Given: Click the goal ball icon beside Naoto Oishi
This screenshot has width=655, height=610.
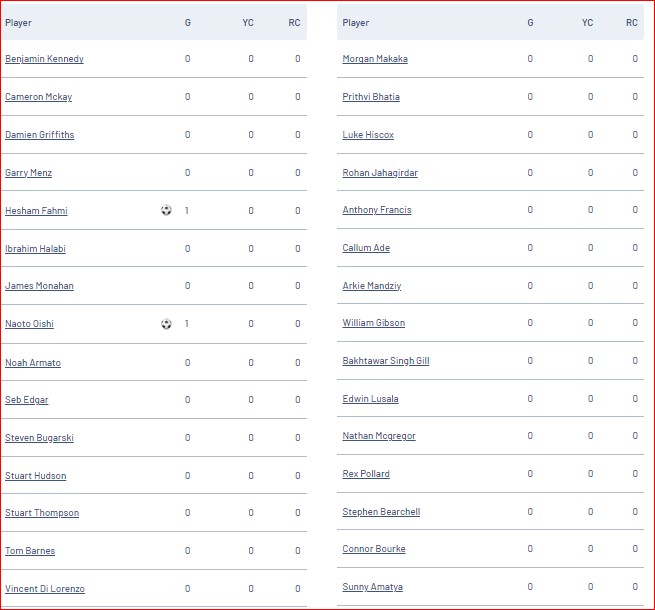Looking at the screenshot, I should coord(166,323).
